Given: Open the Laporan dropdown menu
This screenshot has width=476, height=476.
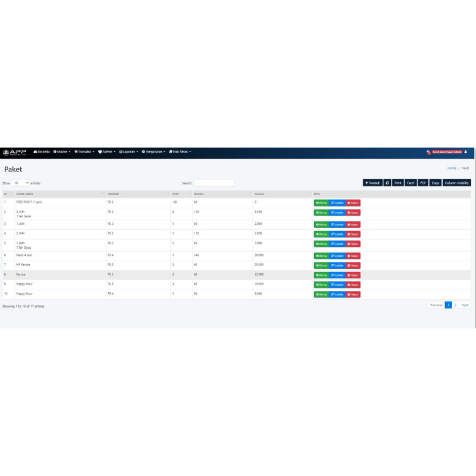Looking at the screenshot, I should 129,152.
